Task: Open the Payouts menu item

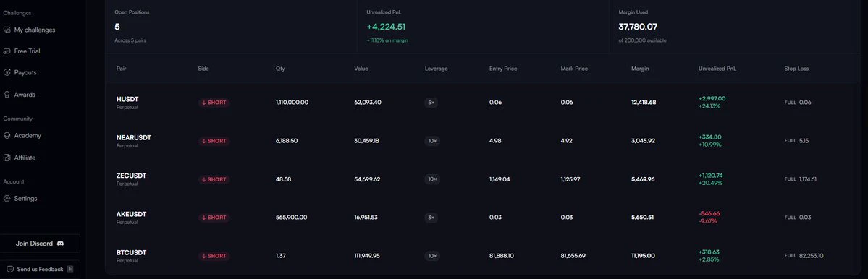Action: (25, 72)
